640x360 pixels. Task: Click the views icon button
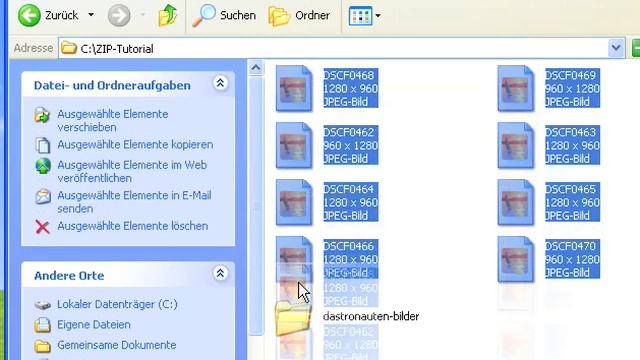pyautogui.click(x=360, y=16)
